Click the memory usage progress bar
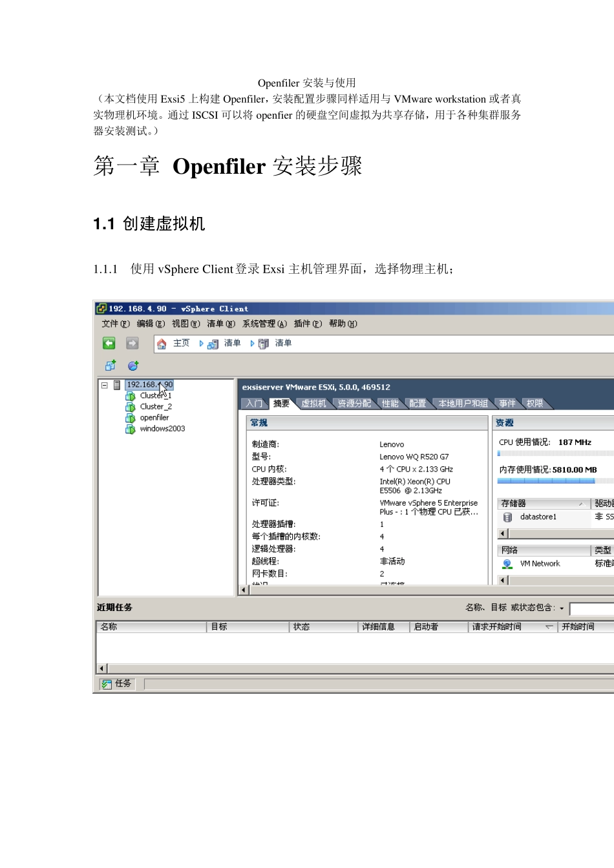The width and height of the screenshot is (614, 868). [555, 481]
